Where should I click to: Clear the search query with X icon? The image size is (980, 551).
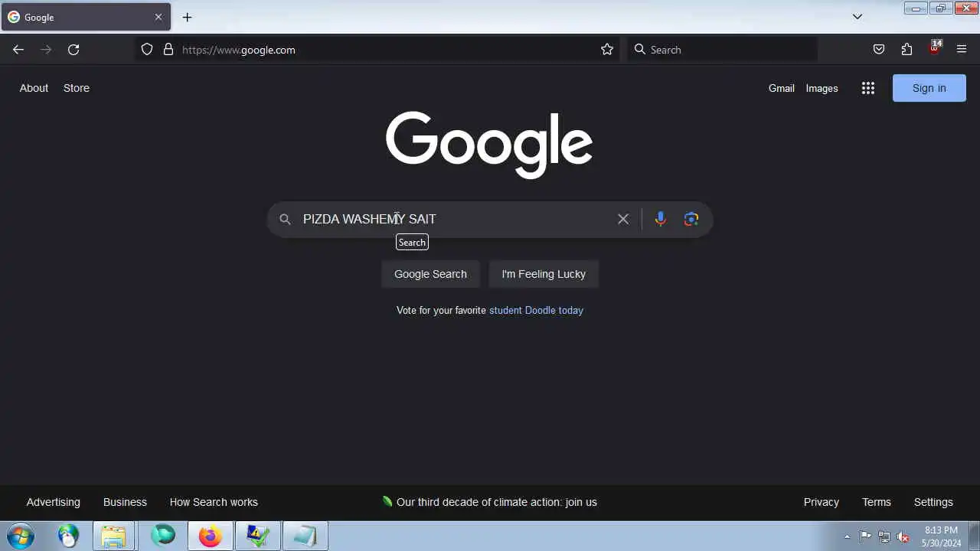(623, 219)
